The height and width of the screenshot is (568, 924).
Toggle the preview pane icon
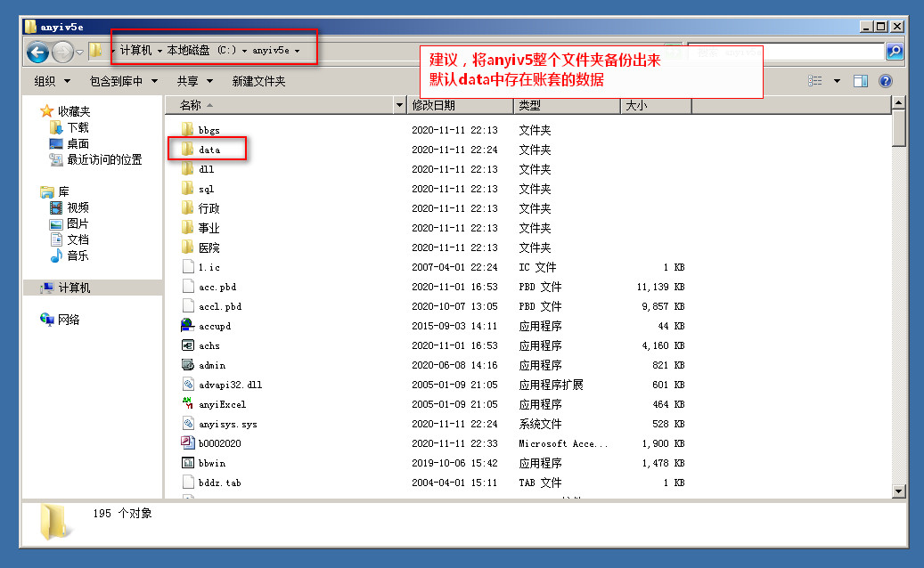860,81
